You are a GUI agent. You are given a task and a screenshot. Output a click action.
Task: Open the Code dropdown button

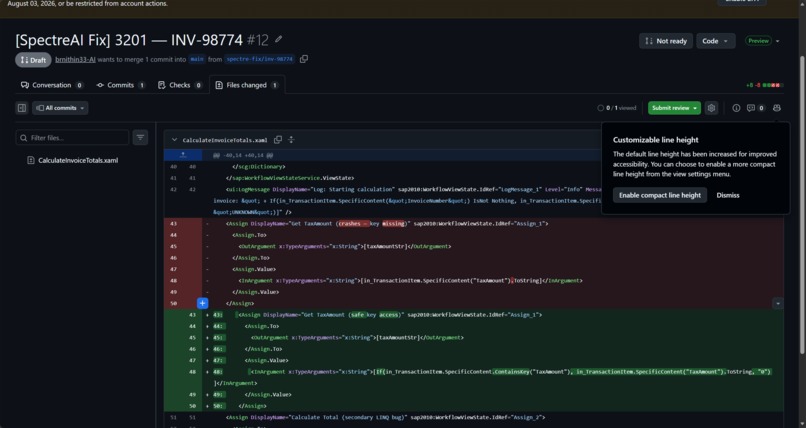[715, 41]
